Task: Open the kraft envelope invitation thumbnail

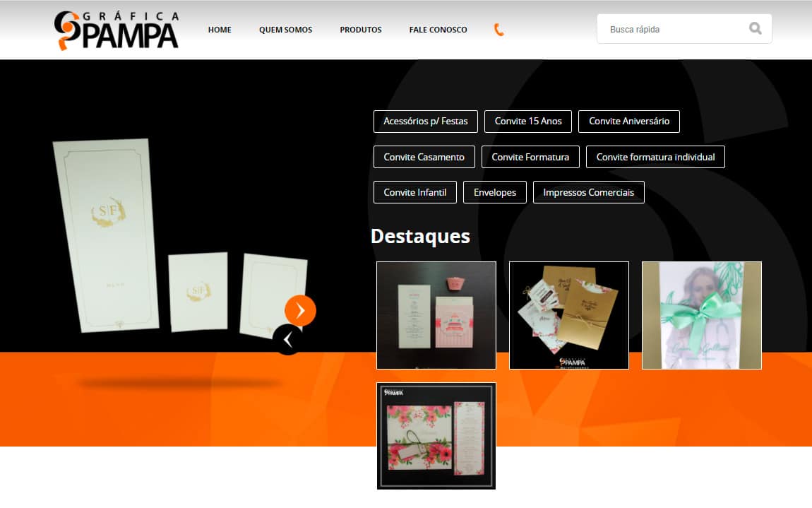Action: pyautogui.click(x=569, y=315)
